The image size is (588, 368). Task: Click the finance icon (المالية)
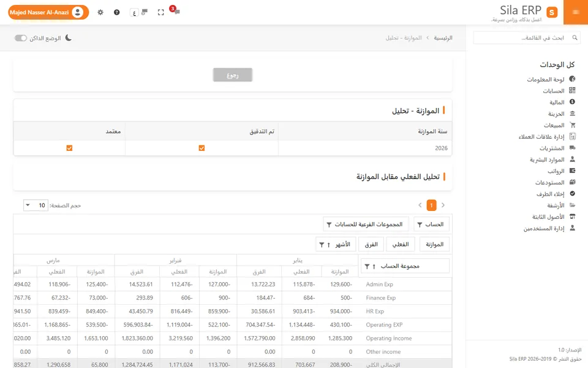pos(572,102)
